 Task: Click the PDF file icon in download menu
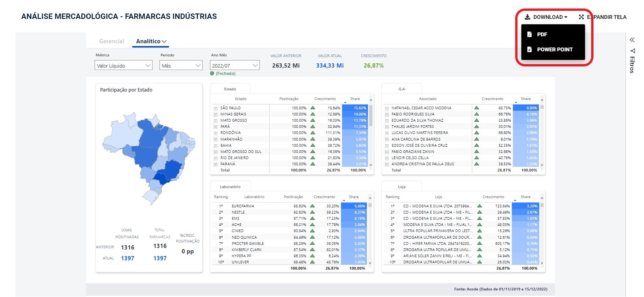coord(529,34)
